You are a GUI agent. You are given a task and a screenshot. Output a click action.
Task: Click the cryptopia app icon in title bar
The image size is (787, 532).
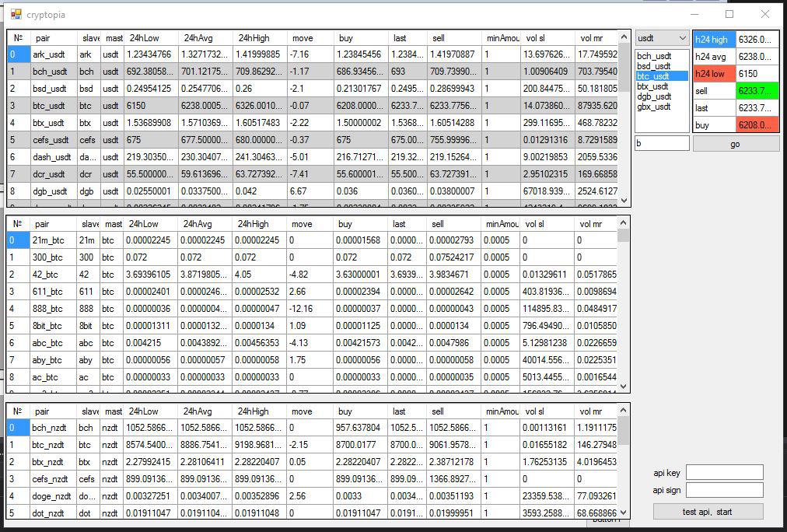click(16, 14)
